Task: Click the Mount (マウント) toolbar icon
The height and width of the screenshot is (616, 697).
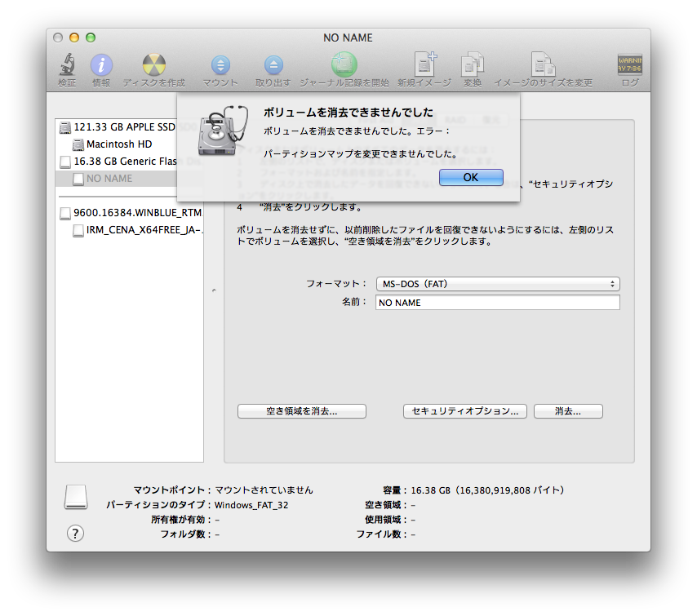Action: pyautogui.click(x=220, y=65)
